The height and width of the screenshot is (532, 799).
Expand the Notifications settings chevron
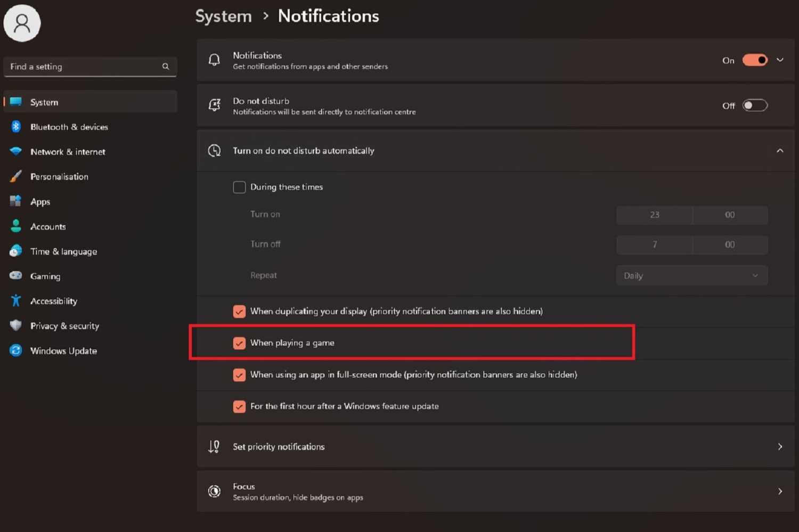(x=779, y=60)
